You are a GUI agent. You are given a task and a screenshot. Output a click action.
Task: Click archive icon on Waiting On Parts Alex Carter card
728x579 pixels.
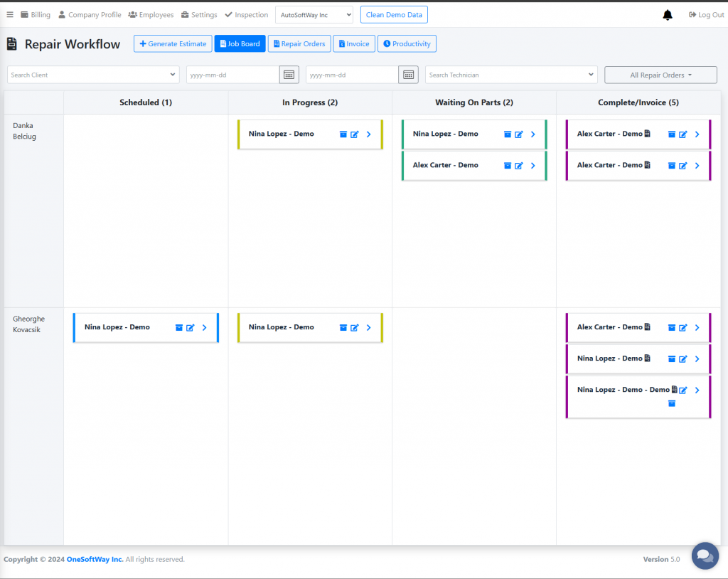click(508, 166)
